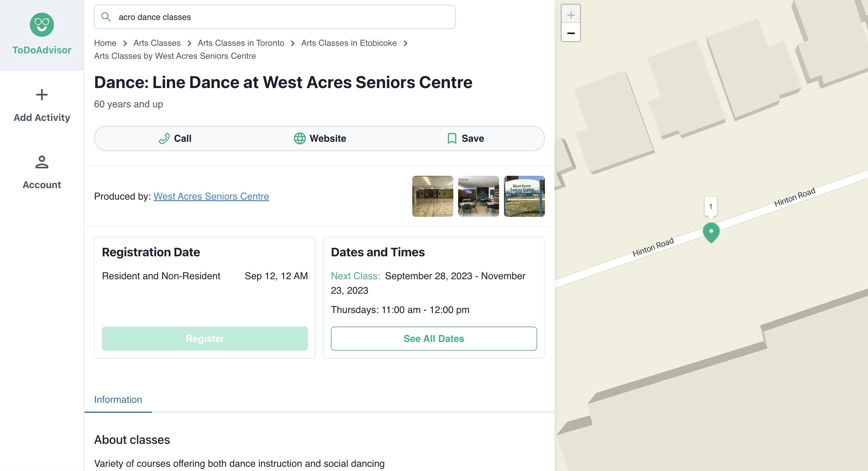Zoom in on the map

[571, 15]
